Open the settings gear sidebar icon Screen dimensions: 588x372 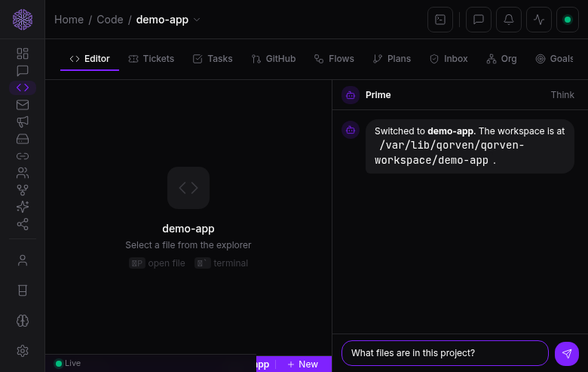click(x=23, y=351)
